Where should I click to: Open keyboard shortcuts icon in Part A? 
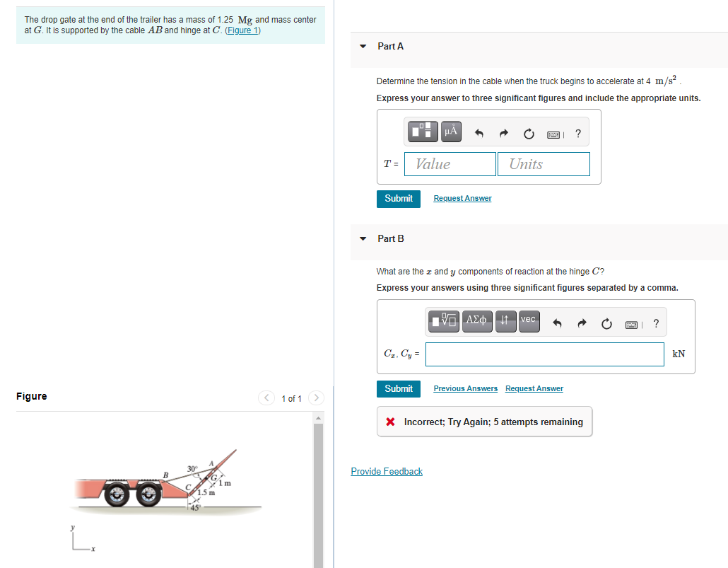click(554, 135)
